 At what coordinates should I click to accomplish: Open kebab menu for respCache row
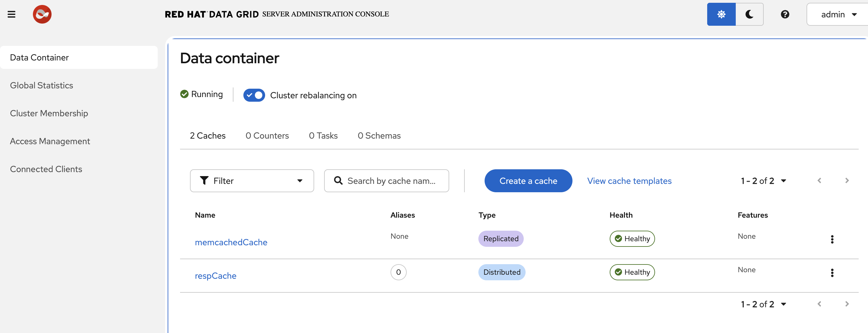832,273
